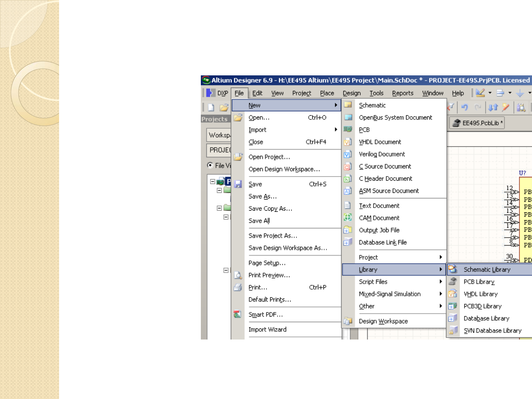Expand the Mixed-Signal Simulation submenu

pyautogui.click(x=441, y=294)
